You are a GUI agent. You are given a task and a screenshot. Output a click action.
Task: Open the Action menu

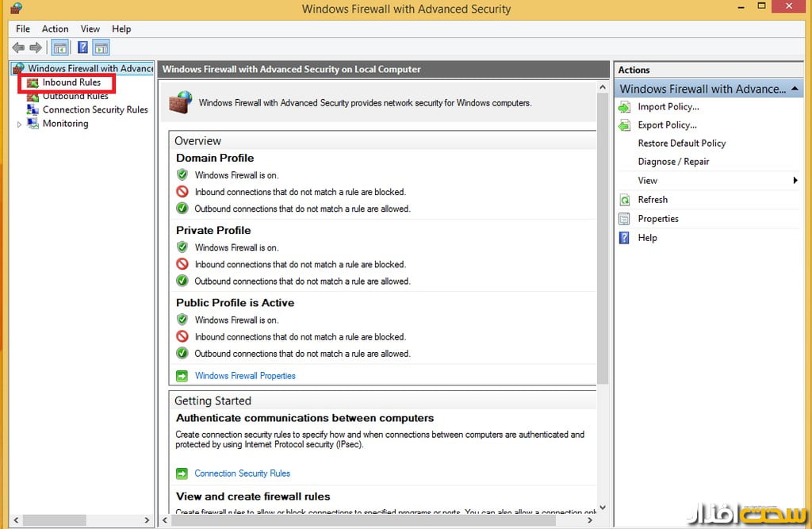click(x=56, y=29)
